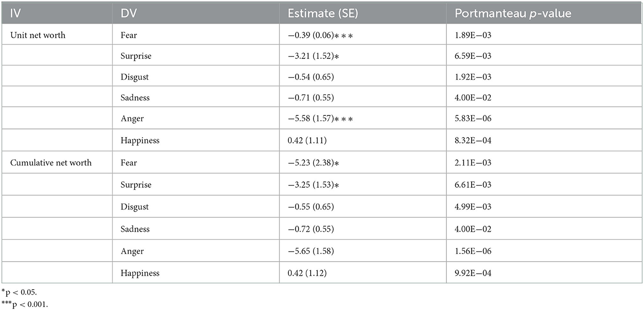The width and height of the screenshot is (644, 310).
Task: Click the p-value 8.32E−04
Action: tap(473, 141)
